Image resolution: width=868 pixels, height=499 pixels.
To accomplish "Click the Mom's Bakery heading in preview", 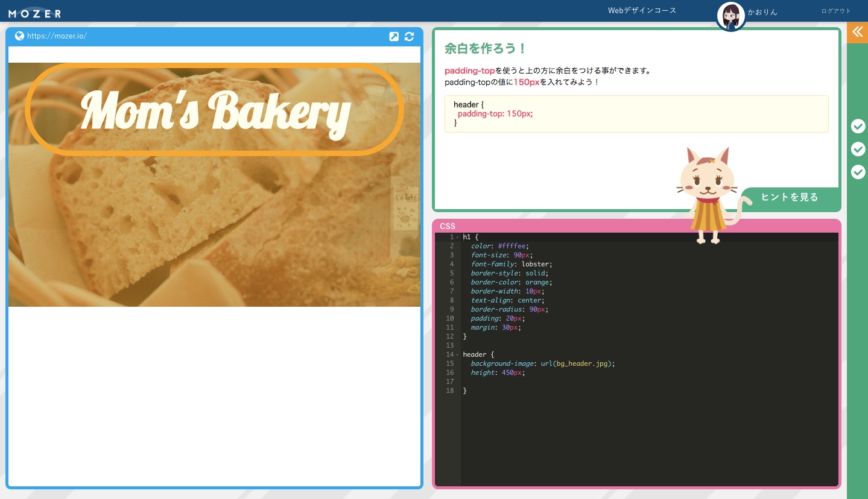I will [215, 110].
